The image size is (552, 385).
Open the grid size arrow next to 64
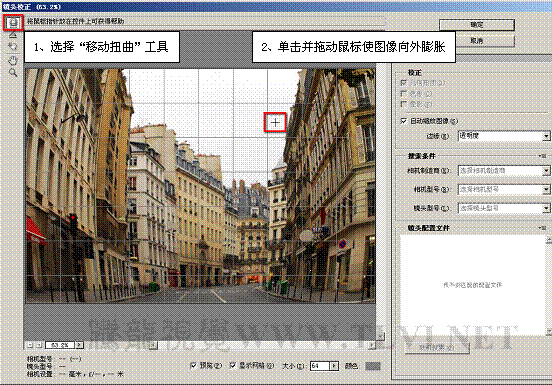[x=334, y=366]
